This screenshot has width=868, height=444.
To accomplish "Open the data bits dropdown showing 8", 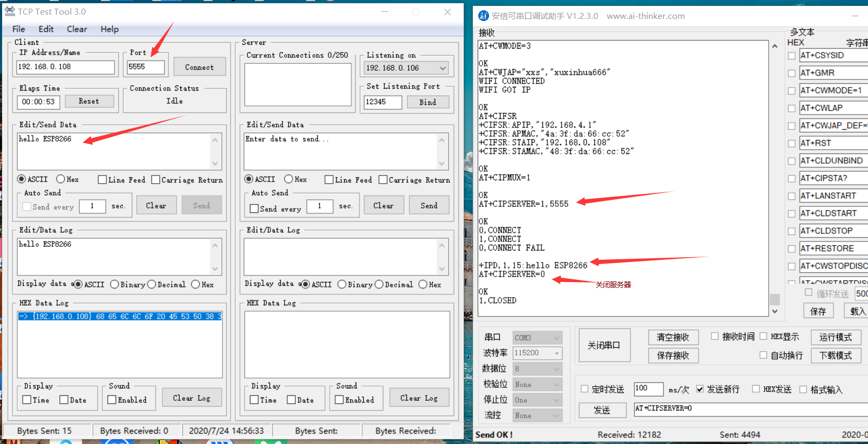I will click(x=537, y=369).
